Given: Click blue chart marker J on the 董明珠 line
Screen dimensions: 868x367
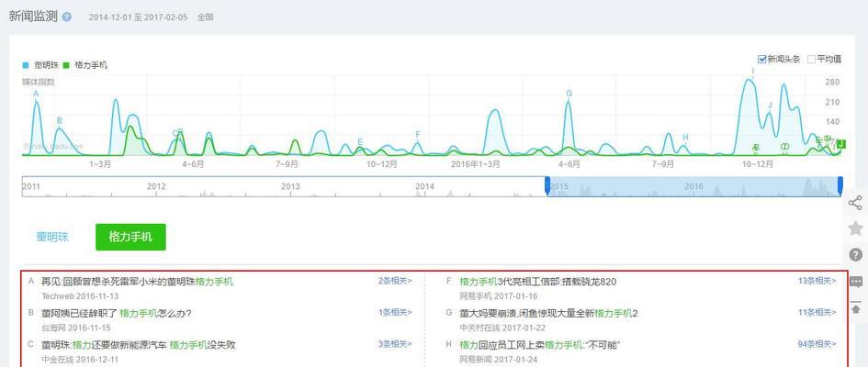Looking at the screenshot, I should (770, 105).
